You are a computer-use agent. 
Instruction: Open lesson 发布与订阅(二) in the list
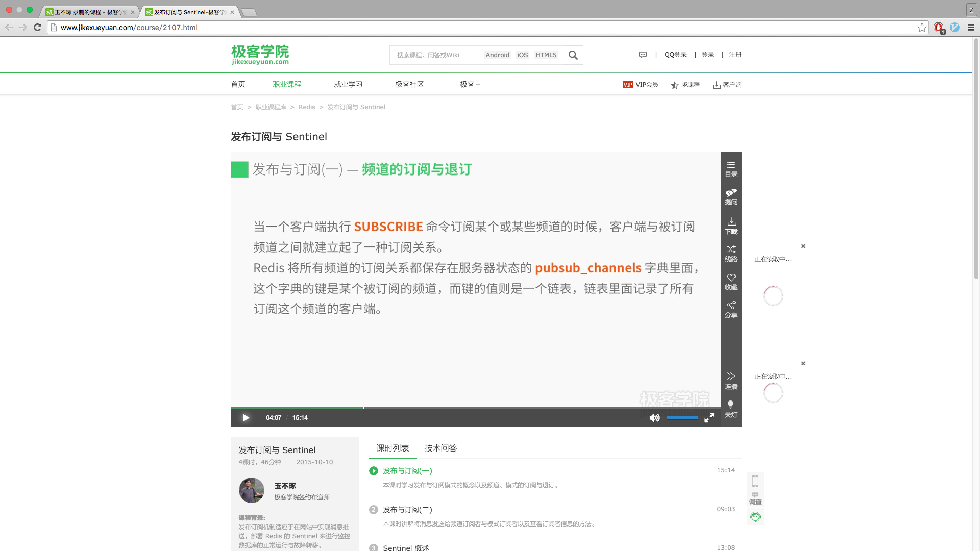[407, 509]
